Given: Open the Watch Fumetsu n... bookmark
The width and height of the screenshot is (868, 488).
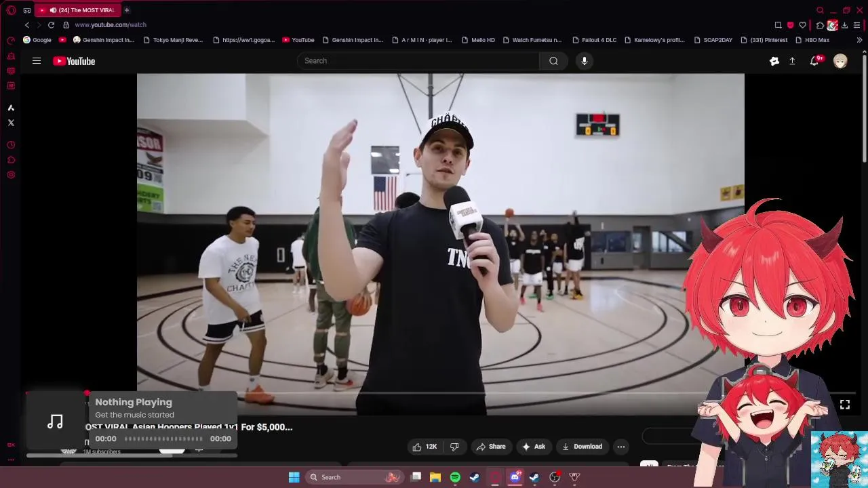Looking at the screenshot, I should pos(532,40).
